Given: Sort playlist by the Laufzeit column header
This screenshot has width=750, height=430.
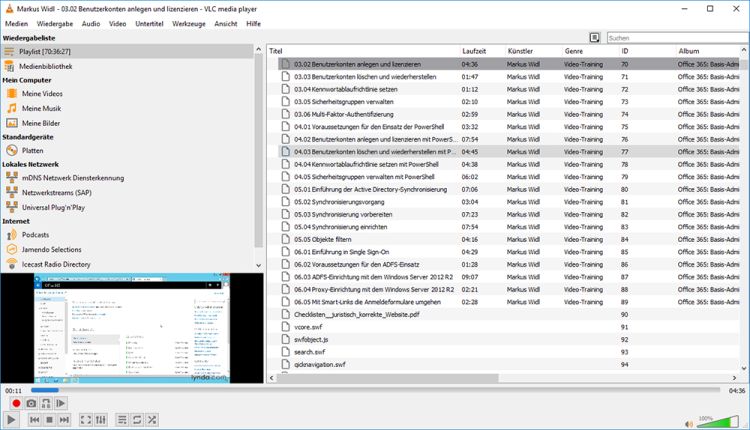Looking at the screenshot, I should tap(473, 50).
